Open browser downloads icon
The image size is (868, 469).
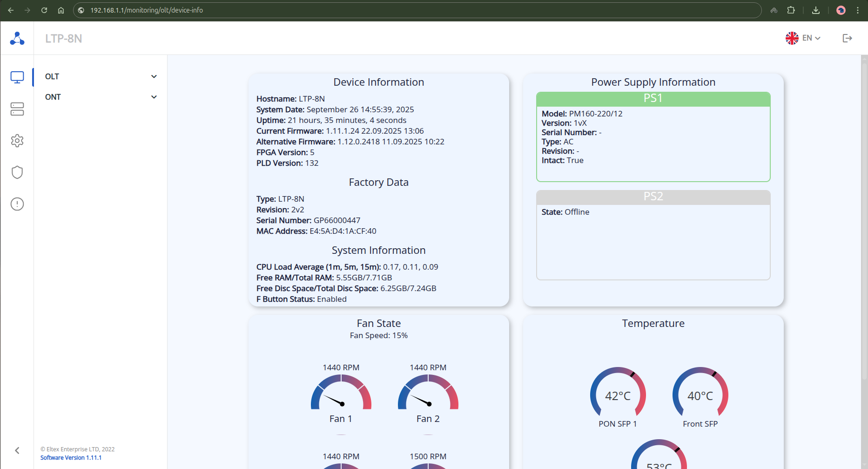click(x=816, y=10)
